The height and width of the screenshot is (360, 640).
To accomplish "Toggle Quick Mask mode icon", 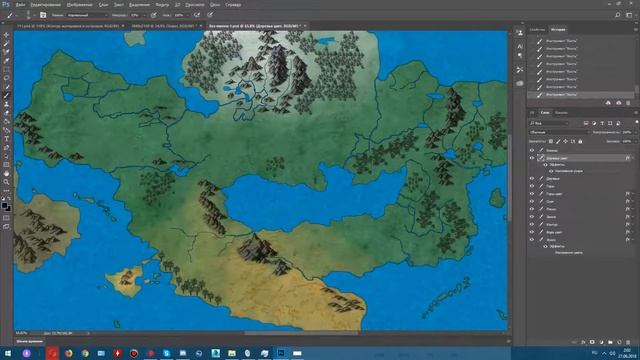I will click(x=6, y=218).
